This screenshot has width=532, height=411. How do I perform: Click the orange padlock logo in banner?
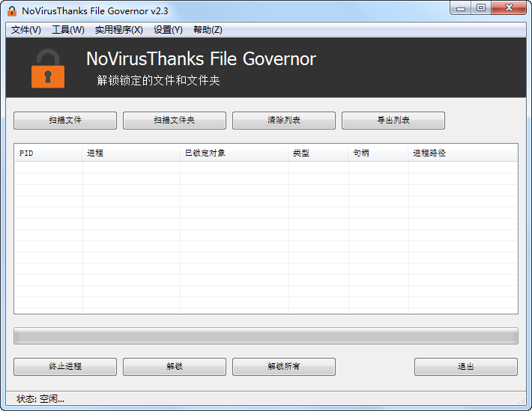point(48,68)
